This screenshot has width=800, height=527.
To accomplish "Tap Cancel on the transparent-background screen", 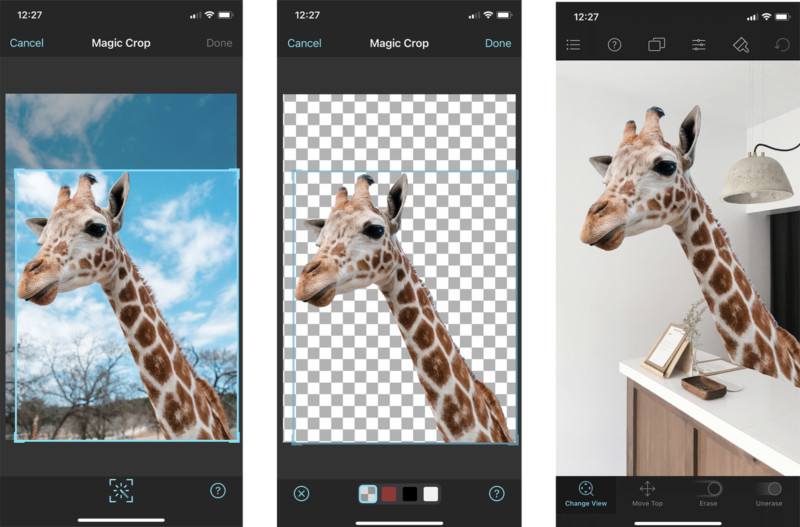I will [x=304, y=43].
